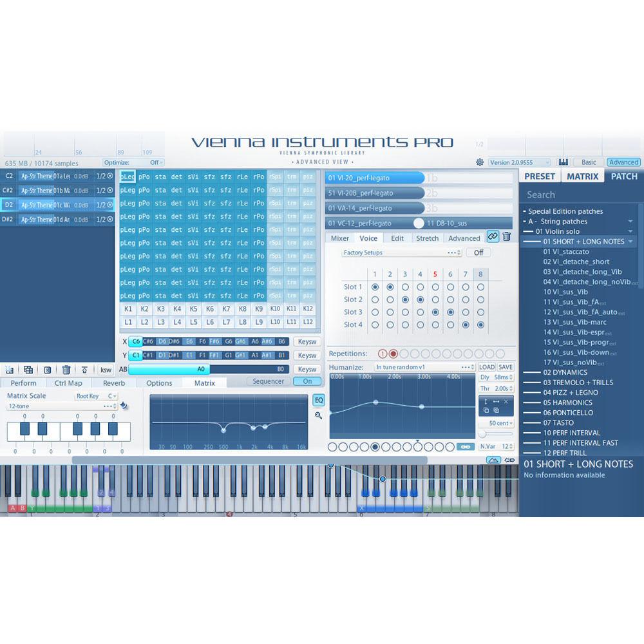Viewport: 644px width, 644px height.
Task: Click the settings gear icon near Version number
Action: point(480,163)
